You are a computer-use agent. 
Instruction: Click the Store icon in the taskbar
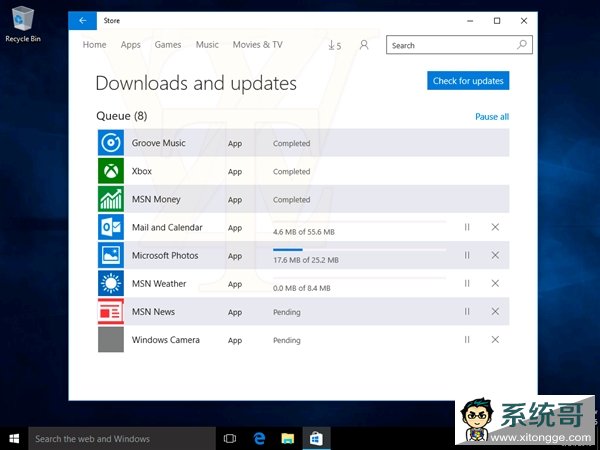[316, 439]
